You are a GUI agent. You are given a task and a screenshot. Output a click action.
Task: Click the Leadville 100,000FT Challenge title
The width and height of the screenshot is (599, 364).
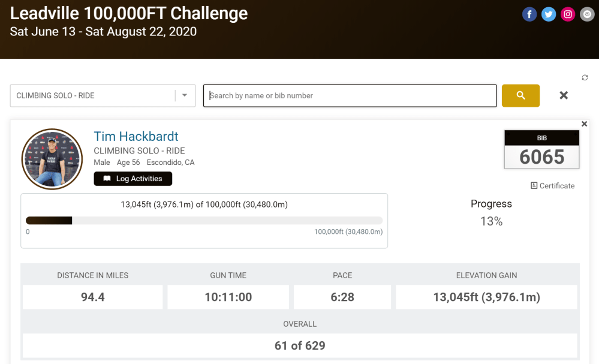coord(129,13)
